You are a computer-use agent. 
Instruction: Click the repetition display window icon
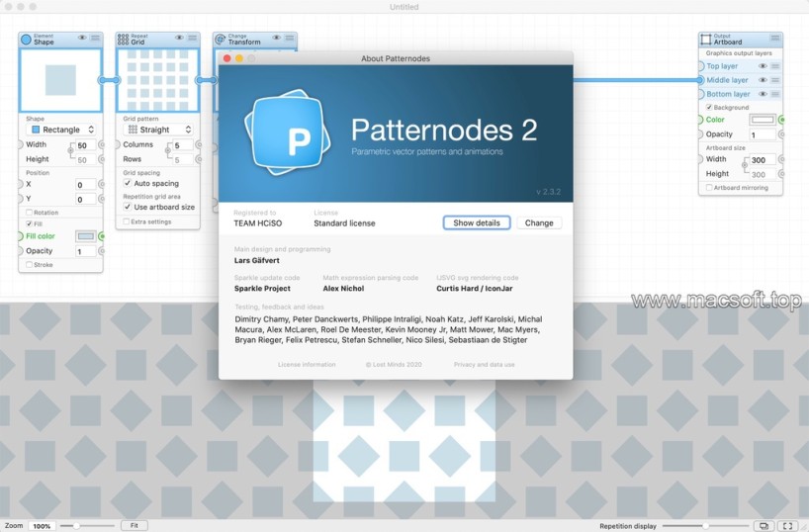(x=763, y=526)
